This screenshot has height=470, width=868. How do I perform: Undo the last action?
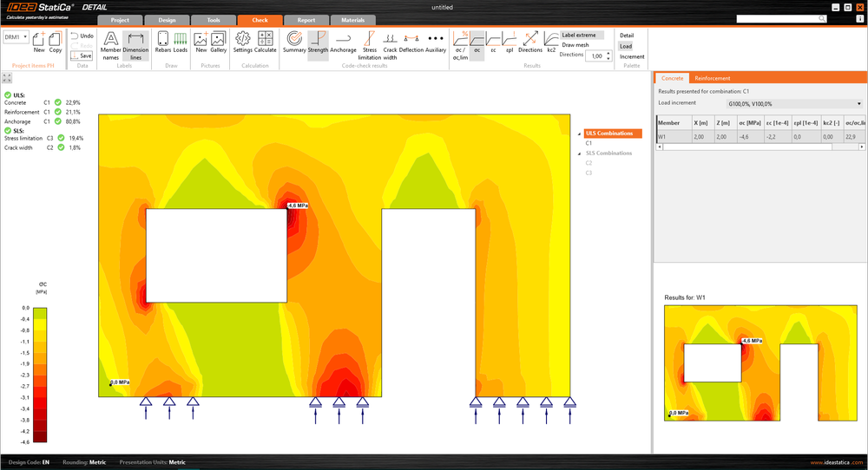coord(82,36)
